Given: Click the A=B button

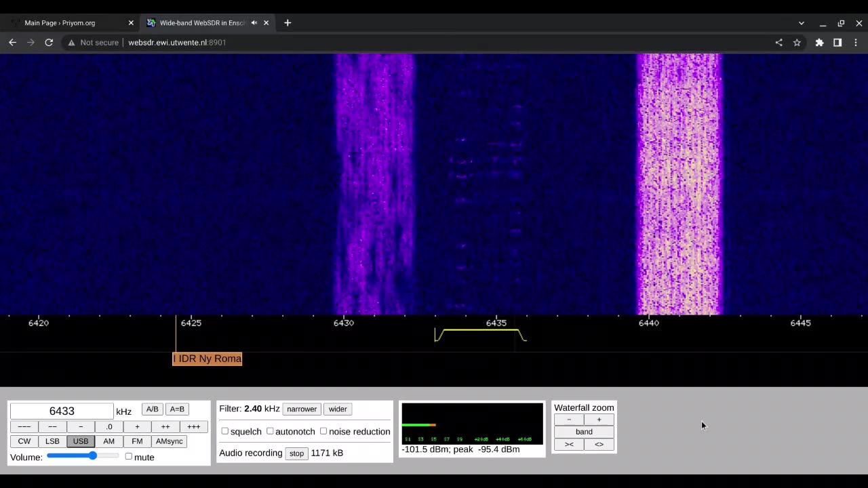Looking at the screenshot, I should [x=177, y=409].
